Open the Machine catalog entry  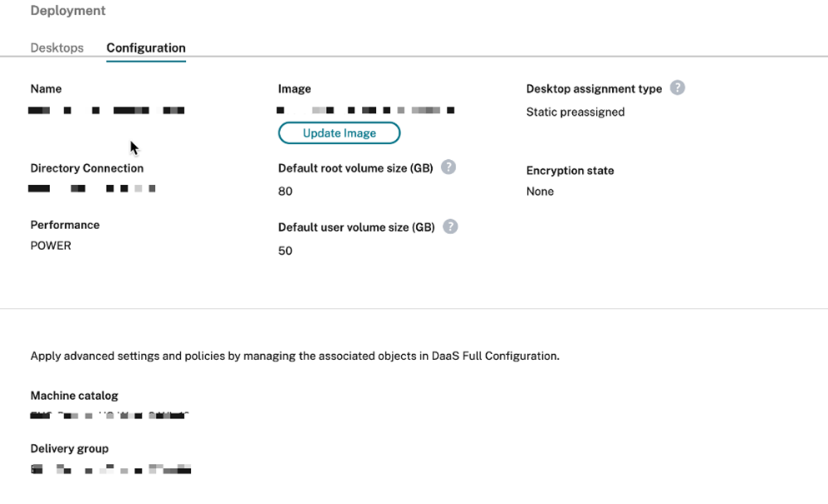[111, 413]
